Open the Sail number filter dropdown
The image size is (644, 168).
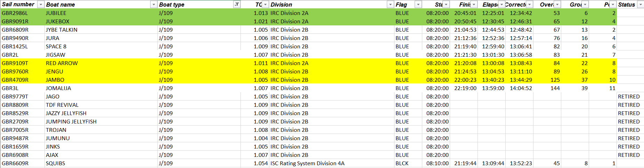tap(41, 5)
